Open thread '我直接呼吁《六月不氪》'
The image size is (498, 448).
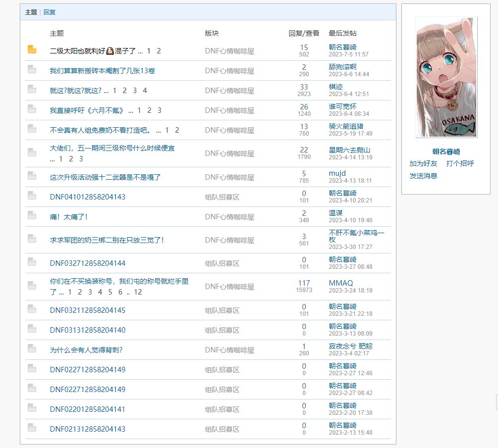(88, 110)
